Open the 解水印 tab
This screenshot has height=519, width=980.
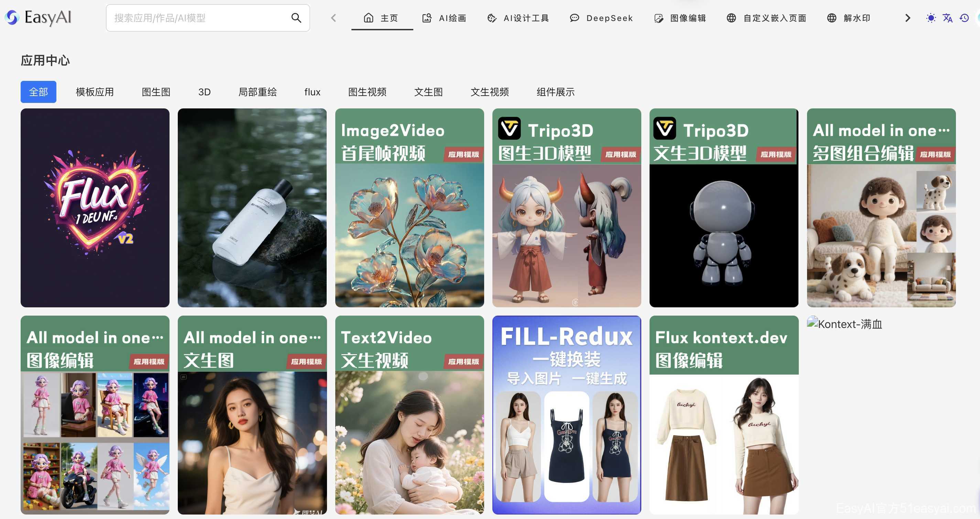click(849, 18)
